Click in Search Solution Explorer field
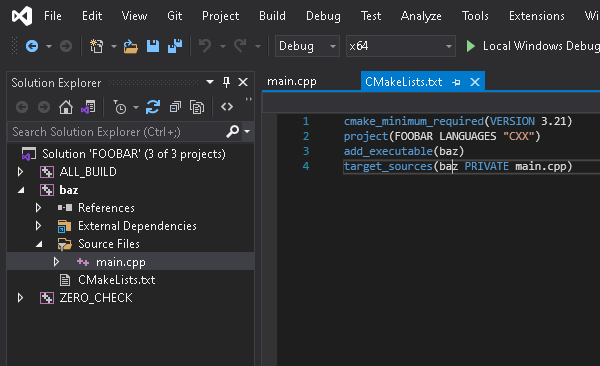Image resolution: width=600 pixels, height=366 pixels. [116, 132]
